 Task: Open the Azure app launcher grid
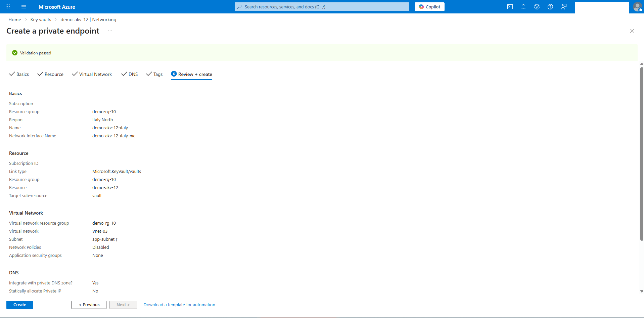pyautogui.click(x=7, y=7)
